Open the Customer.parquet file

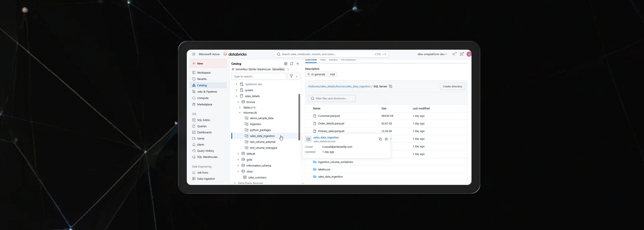(329, 116)
